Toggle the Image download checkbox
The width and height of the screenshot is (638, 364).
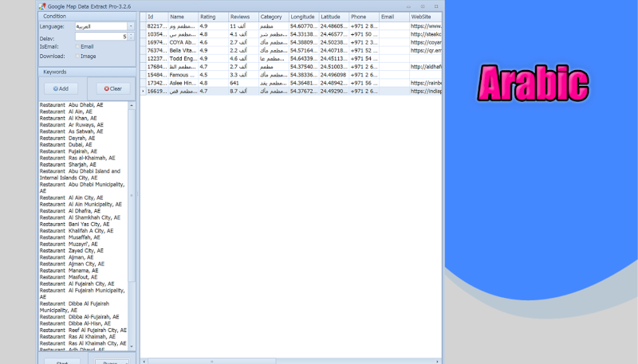click(x=78, y=57)
